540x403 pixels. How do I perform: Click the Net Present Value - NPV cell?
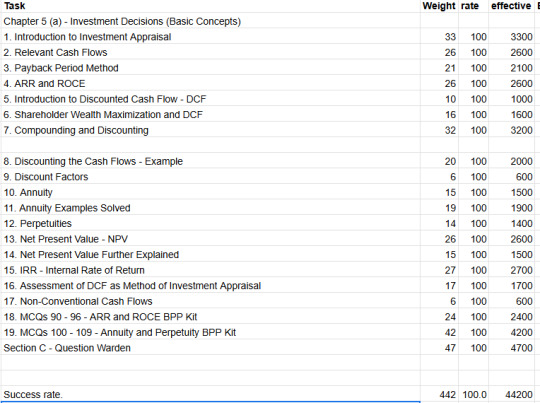(210, 239)
